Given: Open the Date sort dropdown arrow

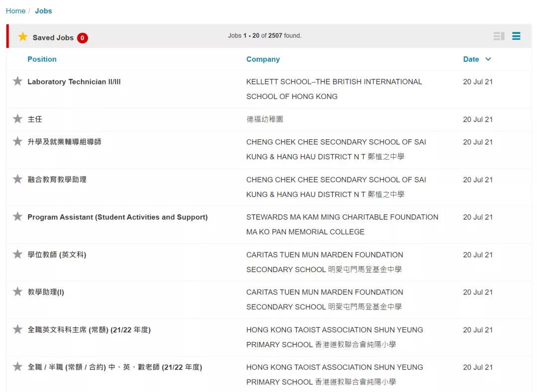Looking at the screenshot, I should pyautogui.click(x=488, y=59).
